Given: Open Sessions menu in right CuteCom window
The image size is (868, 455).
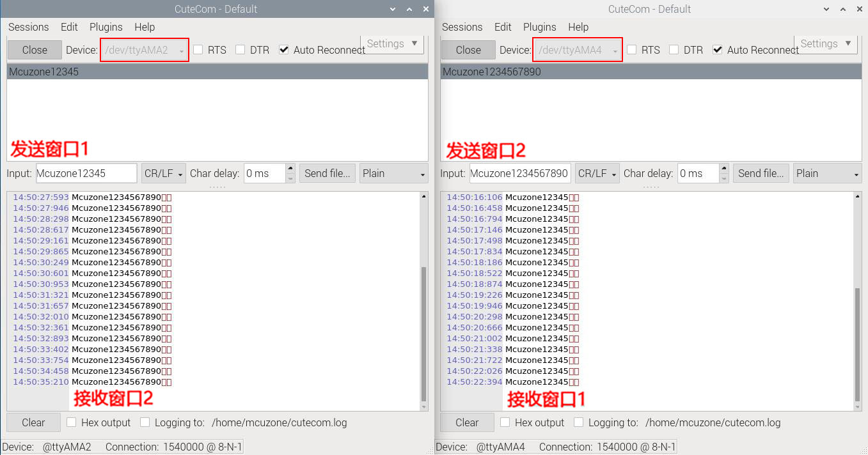Looking at the screenshot, I should coord(462,27).
